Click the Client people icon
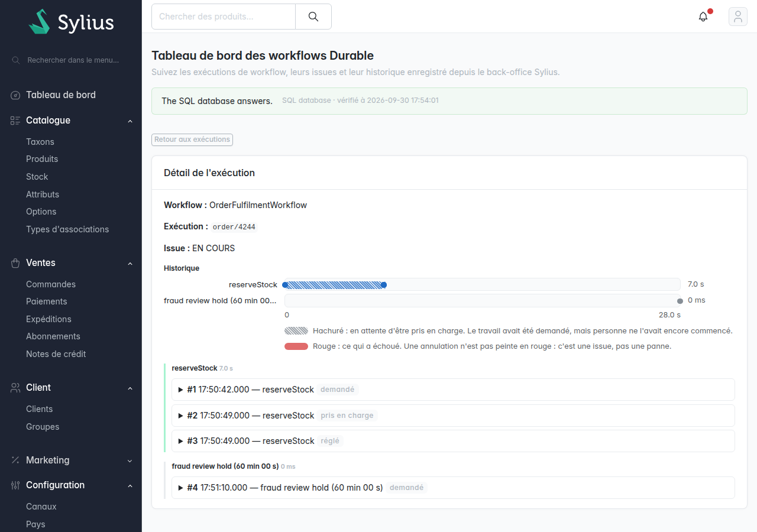The image size is (757, 532). [15, 388]
